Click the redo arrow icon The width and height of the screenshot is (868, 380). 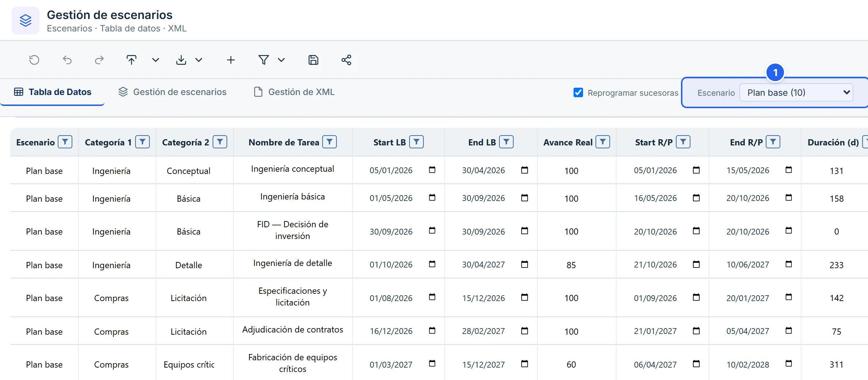click(99, 60)
